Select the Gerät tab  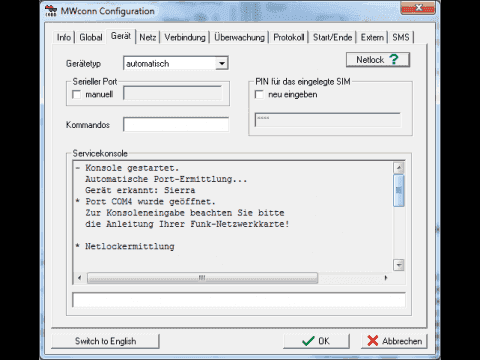coord(121,36)
